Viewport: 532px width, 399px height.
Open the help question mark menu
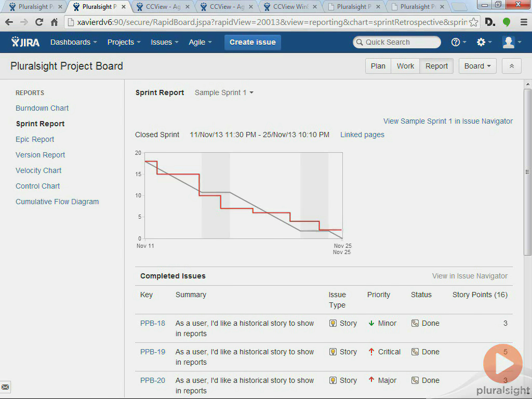coord(459,42)
